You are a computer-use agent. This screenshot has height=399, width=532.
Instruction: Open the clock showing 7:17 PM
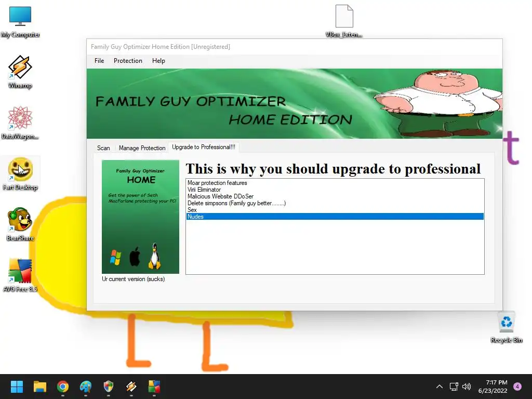tap(493, 387)
